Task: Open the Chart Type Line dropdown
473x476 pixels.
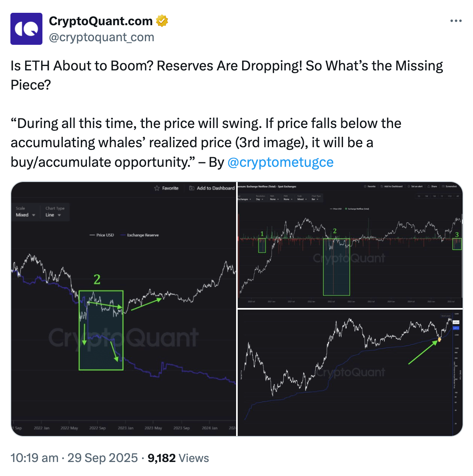Action: [53, 215]
